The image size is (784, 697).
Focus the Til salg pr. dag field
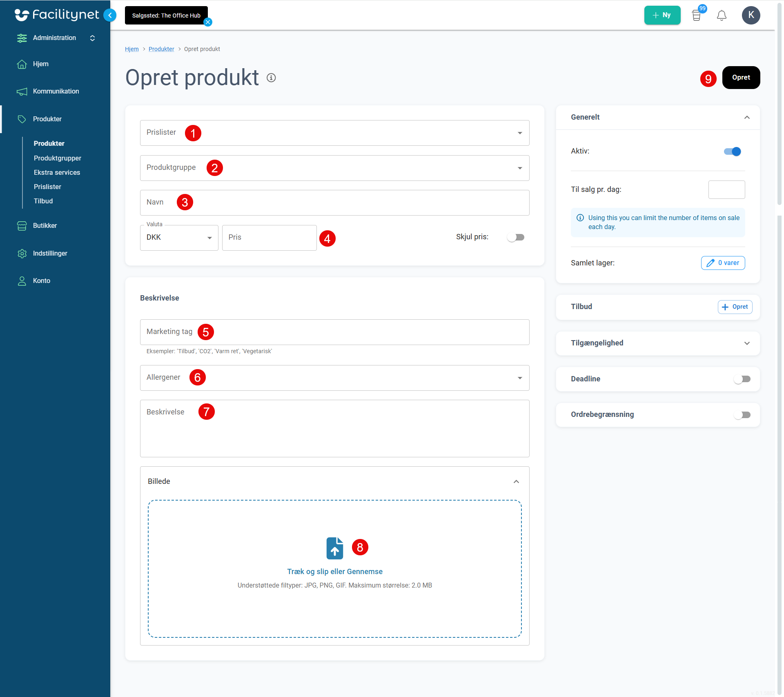[x=726, y=189]
